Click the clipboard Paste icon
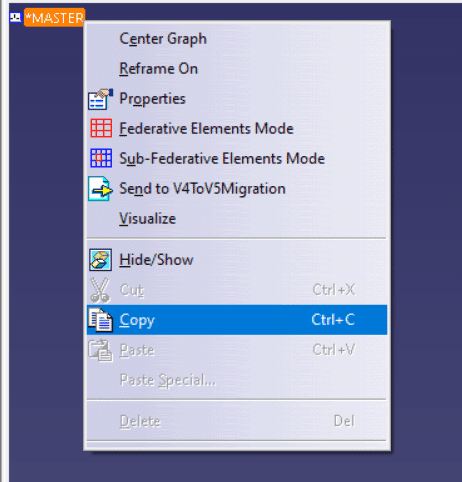This screenshot has width=462, height=482. point(100,350)
